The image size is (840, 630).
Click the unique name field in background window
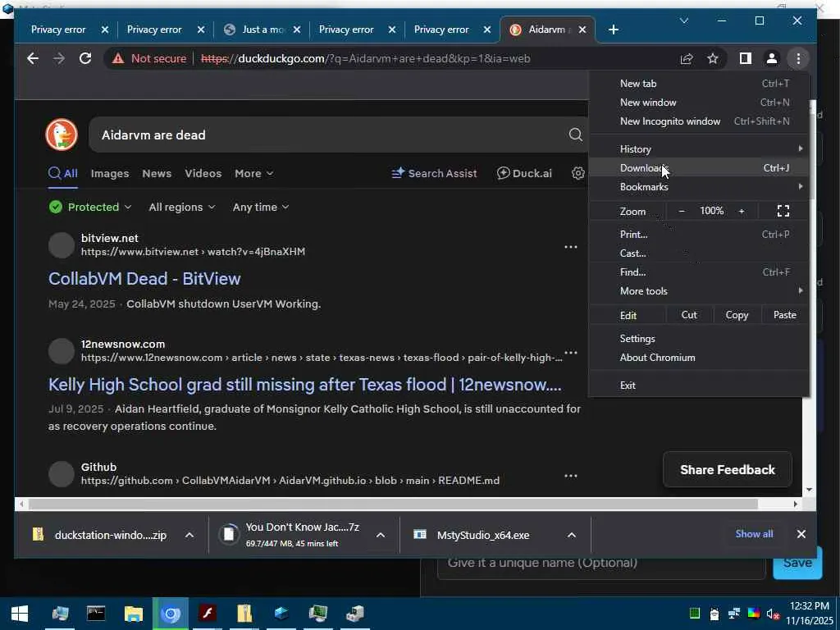click(601, 564)
